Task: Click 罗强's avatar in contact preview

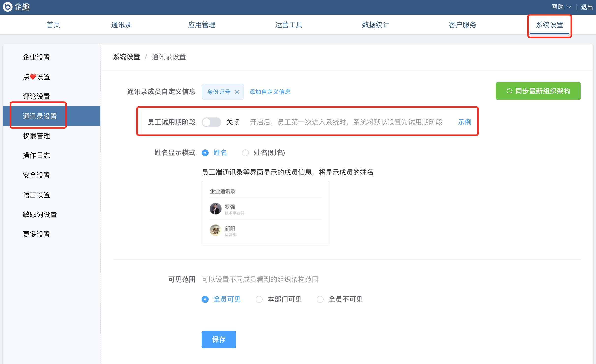Action: click(x=216, y=209)
